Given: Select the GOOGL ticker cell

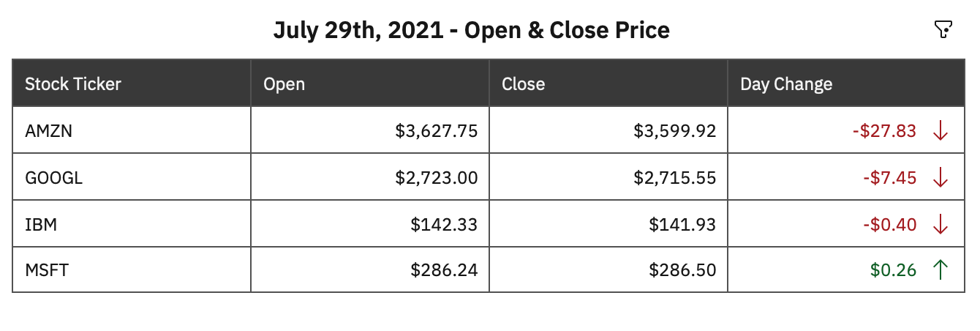Looking at the screenshot, I should tap(53, 177).
